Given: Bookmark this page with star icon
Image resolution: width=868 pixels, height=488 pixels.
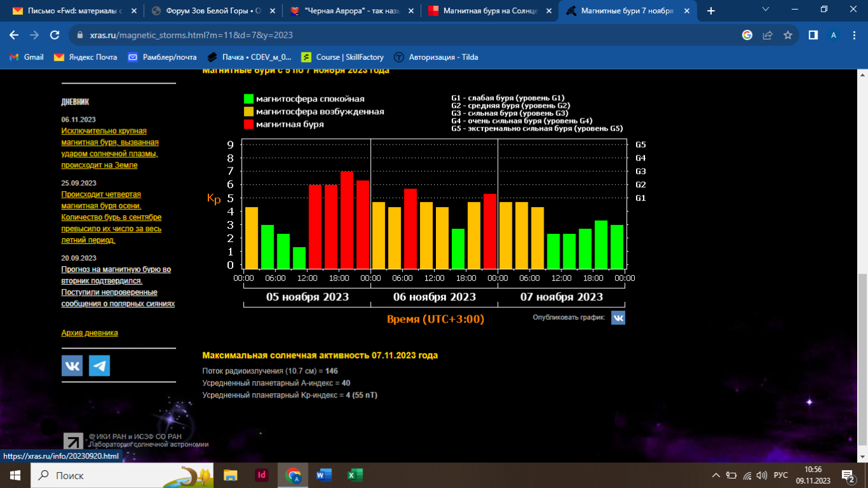Looking at the screenshot, I should tap(788, 36).
